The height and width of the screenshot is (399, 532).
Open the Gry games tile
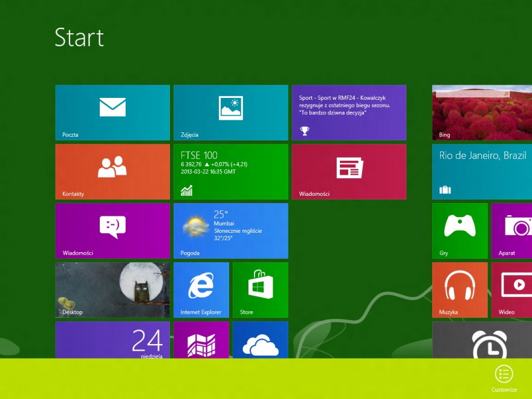(x=459, y=231)
